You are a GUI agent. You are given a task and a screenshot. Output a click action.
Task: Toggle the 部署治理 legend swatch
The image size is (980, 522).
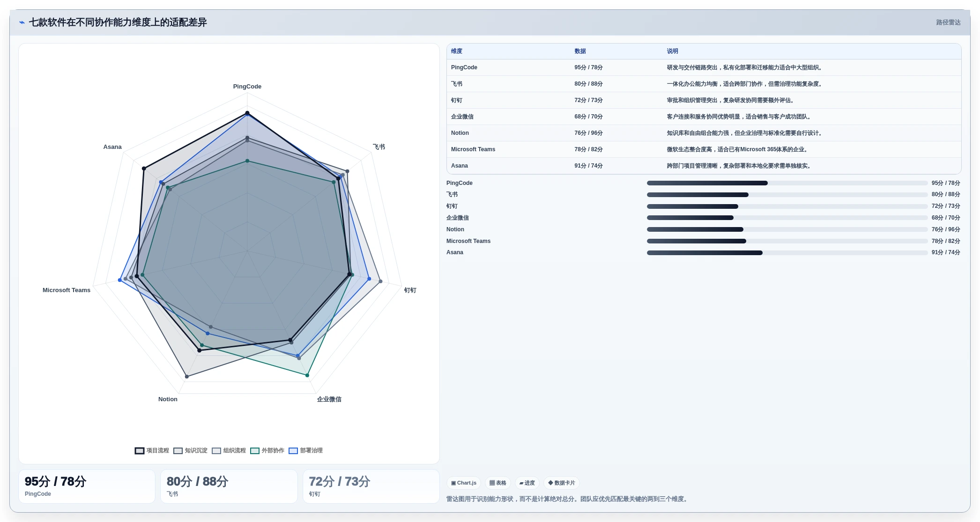(x=293, y=451)
